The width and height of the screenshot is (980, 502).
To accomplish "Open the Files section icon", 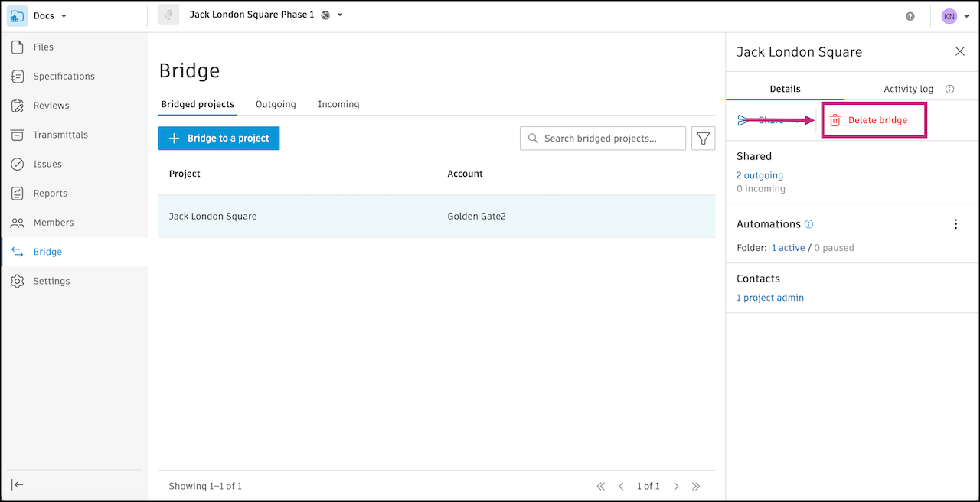I will (x=18, y=47).
